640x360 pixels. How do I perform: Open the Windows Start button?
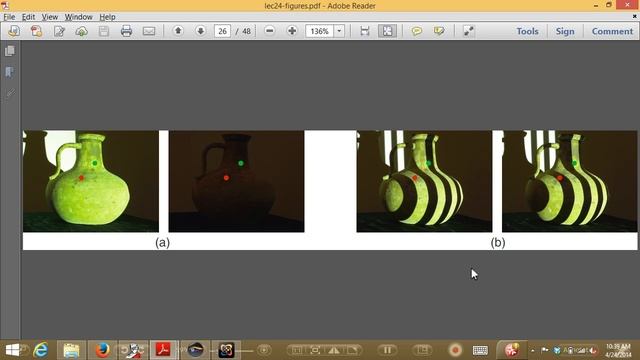tap(13, 350)
